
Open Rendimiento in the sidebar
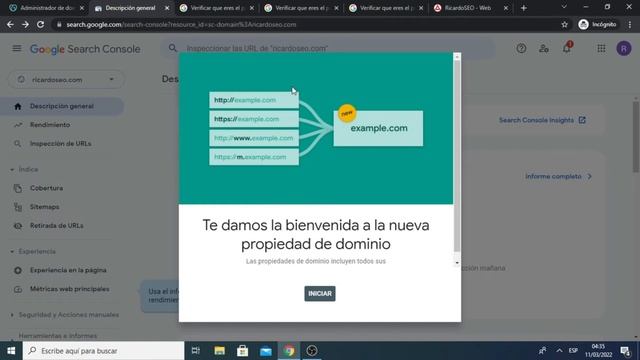[50, 125]
